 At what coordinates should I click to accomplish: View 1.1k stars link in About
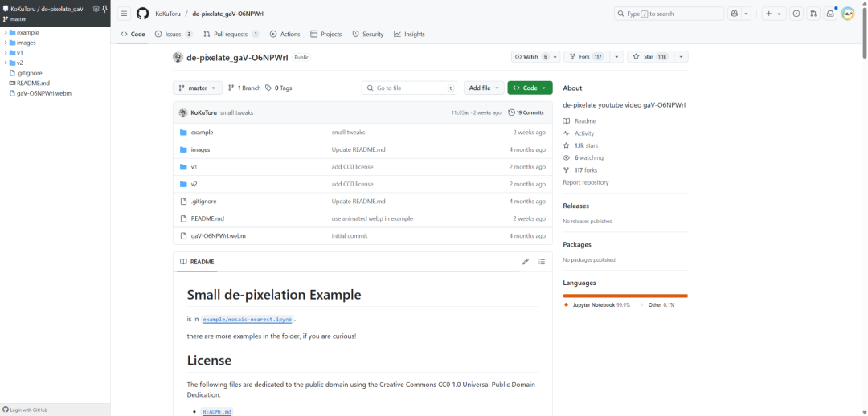[x=581, y=145]
